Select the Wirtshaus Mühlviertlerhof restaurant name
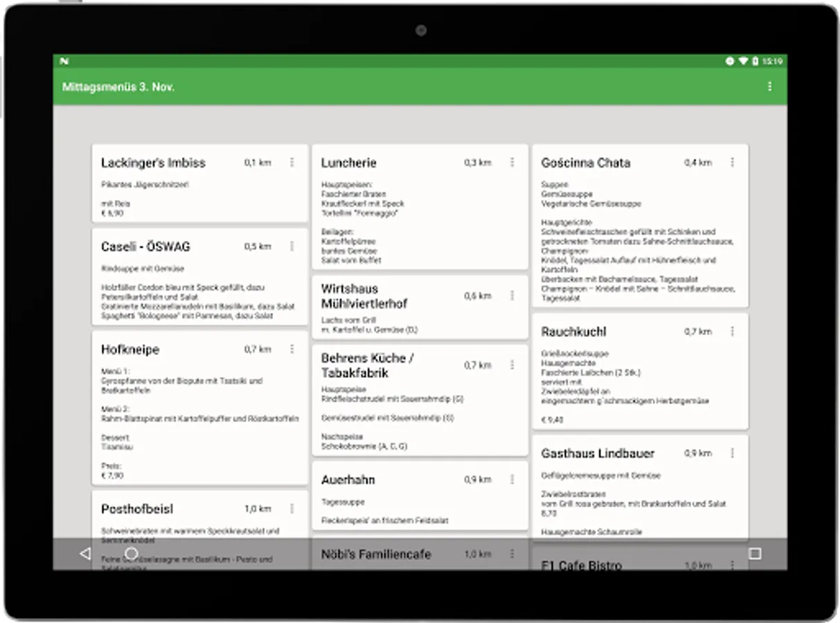The width and height of the screenshot is (840, 623). (364, 296)
